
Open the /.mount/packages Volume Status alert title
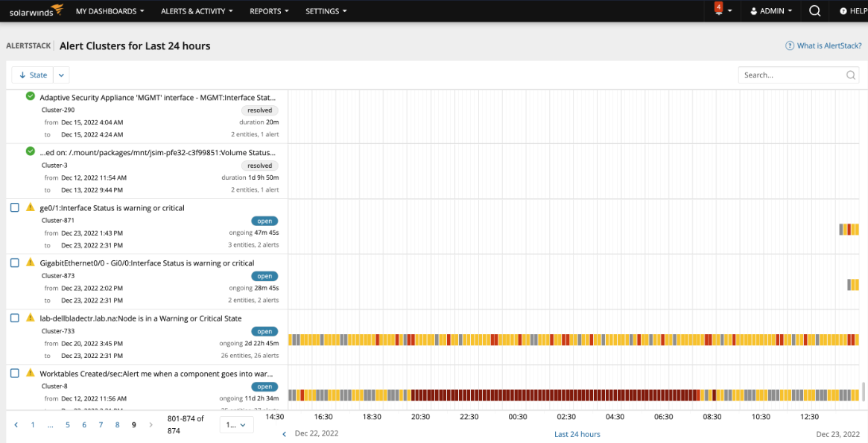[158, 152]
